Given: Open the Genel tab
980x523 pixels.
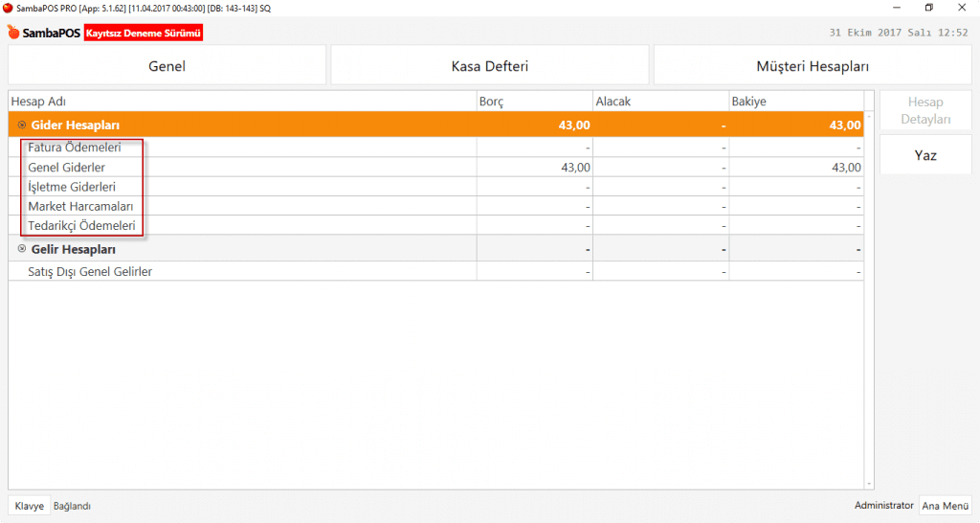Looking at the screenshot, I should pyautogui.click(x=167, y=66).
